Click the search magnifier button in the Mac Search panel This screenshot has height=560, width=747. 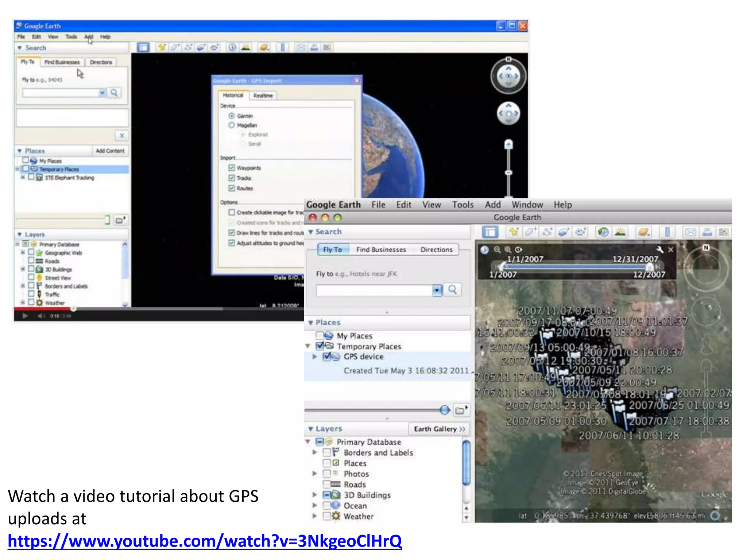coord(453,290)
